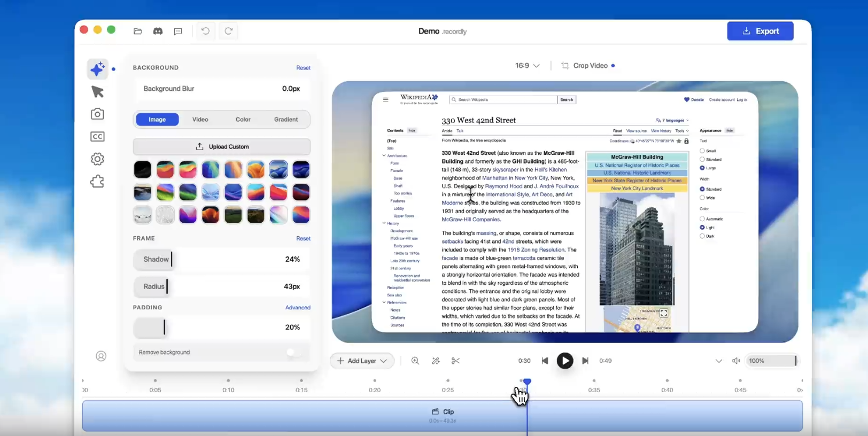Screen dimensions: 868x436
Task: Reset the Background section
Action: click(x=303, y=68)
